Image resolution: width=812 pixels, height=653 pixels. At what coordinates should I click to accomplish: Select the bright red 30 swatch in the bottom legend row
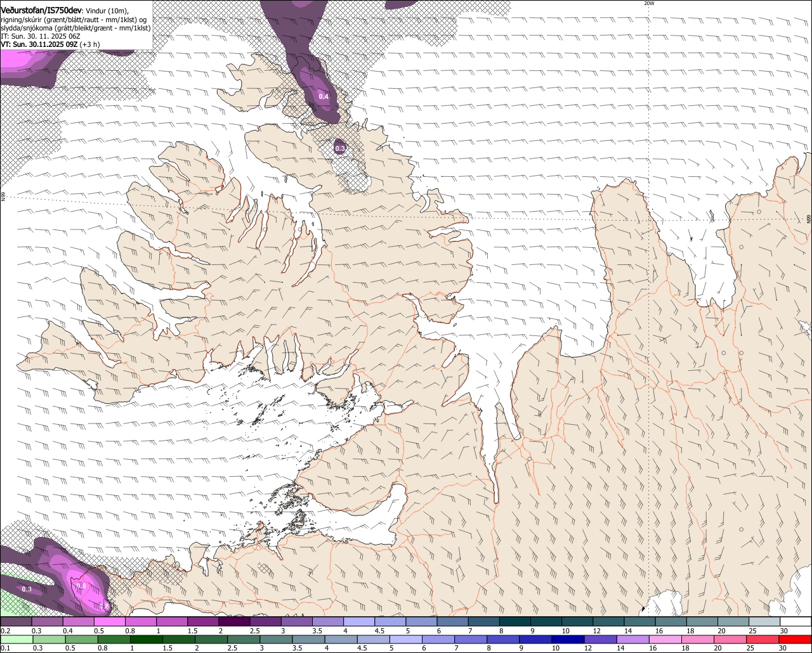click(x=794, y=639)
